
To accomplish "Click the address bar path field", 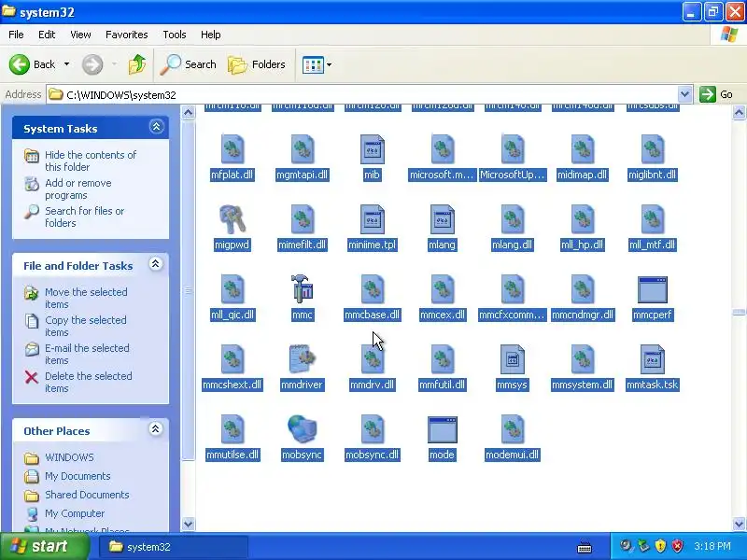I will coord(362,95).
